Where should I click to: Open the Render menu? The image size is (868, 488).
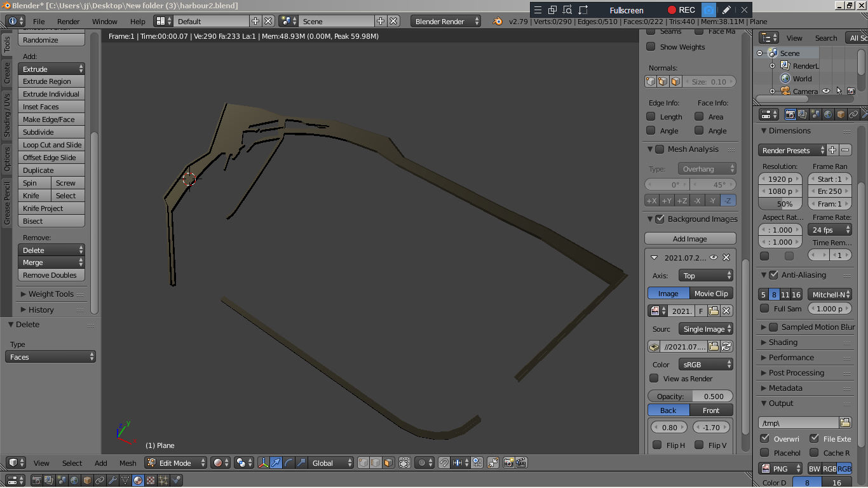[x=68, y=21]
